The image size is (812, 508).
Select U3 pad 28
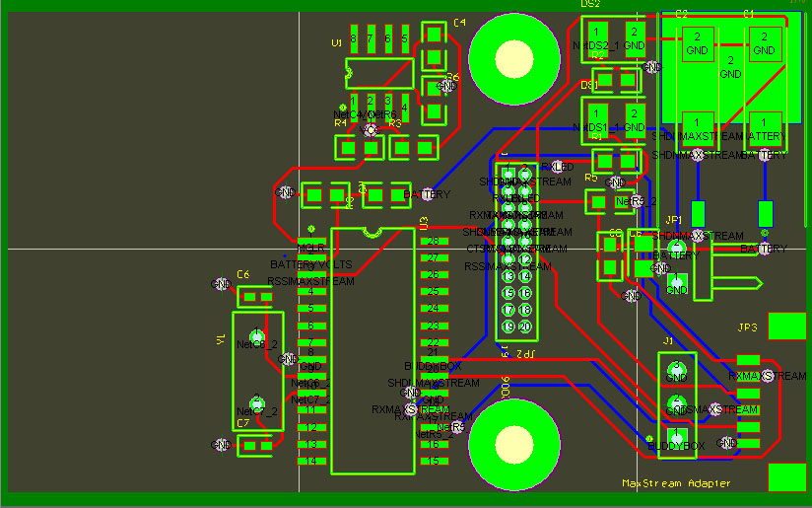434,241
